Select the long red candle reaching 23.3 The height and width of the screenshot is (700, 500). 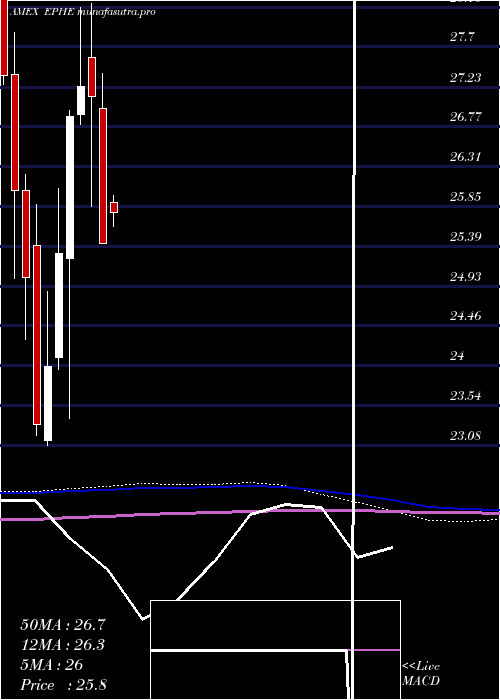click(37, 335)
